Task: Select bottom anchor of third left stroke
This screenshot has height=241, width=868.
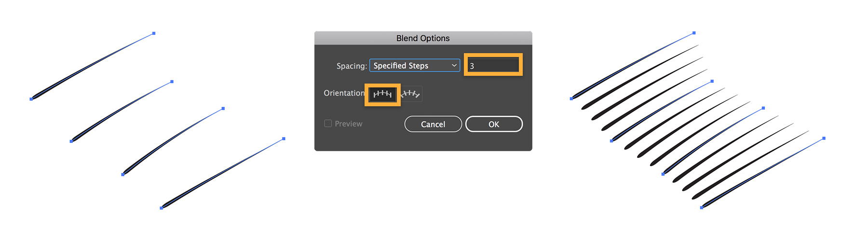Action: coord(123,174)
